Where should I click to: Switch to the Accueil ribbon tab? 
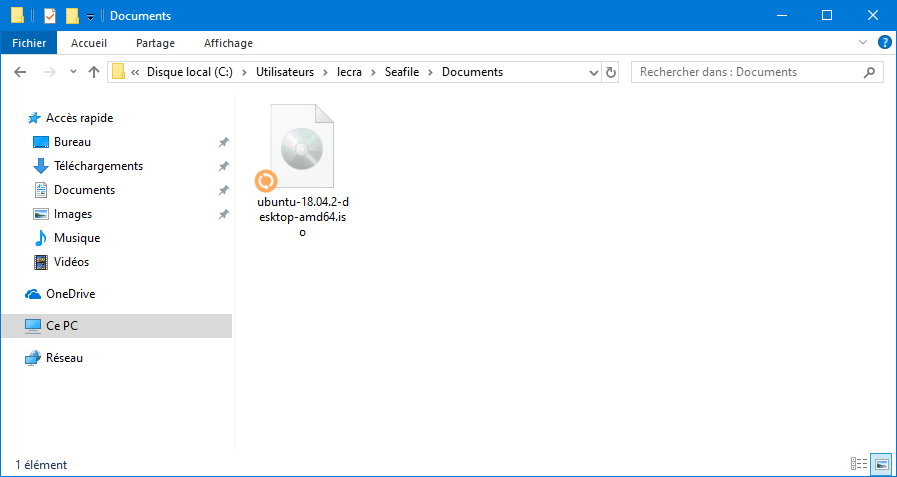tap(89, 43)
